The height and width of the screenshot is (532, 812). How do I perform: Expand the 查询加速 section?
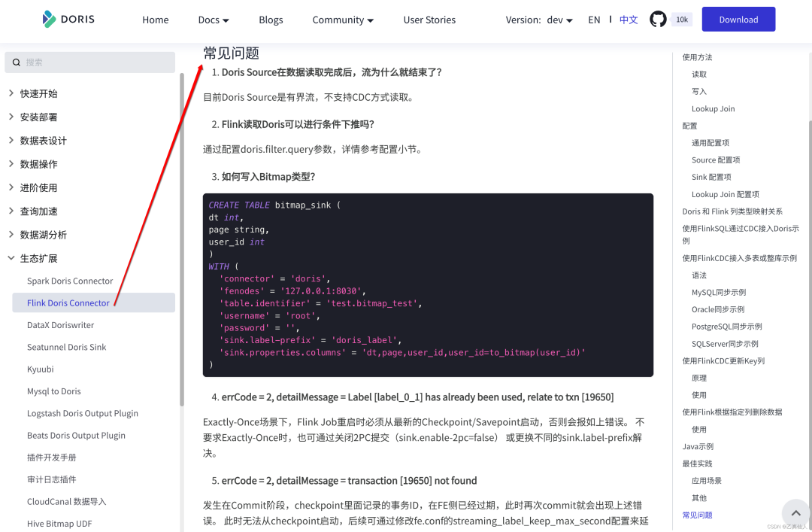click(x=39, y=211)
